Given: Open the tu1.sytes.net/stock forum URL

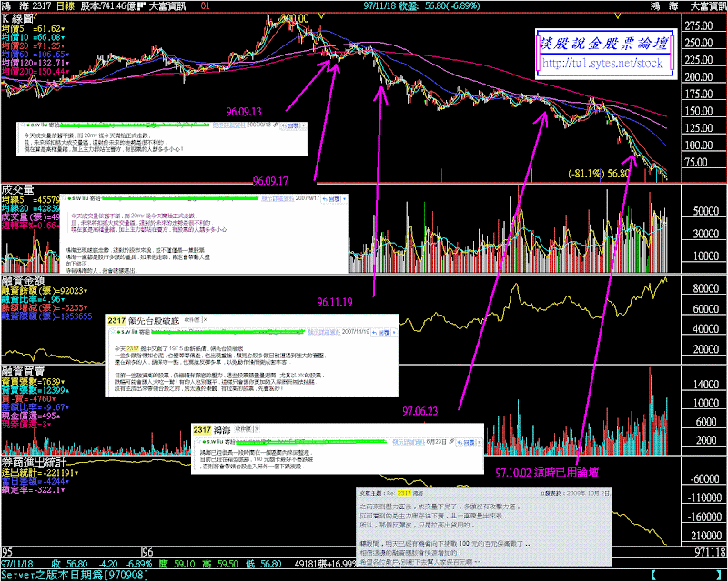Looking at the screenshot, I should pyautogui.click(x=602, y=63).
